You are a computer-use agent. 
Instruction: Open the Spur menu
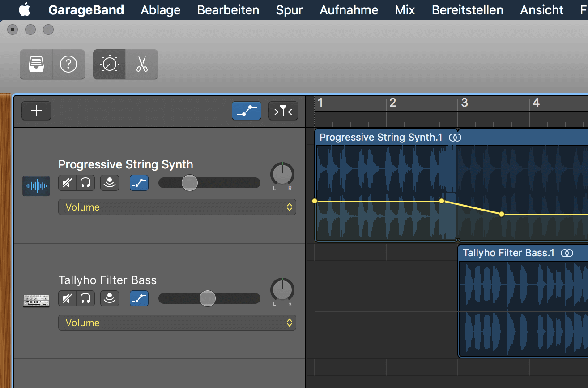[290, 10]
